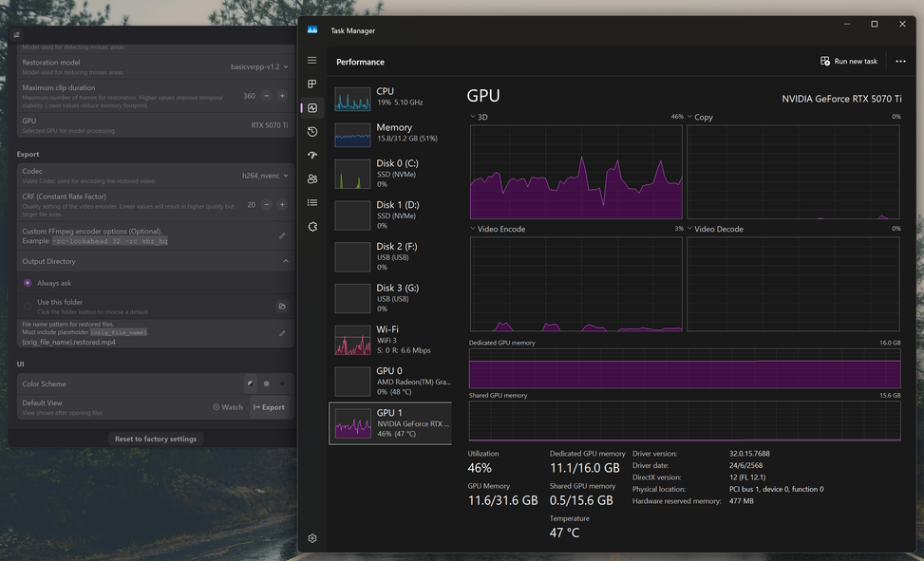Screen dimensions: 924x561
Task: Select Disk 3 (G:) USB entry
Action: point(390,298)
